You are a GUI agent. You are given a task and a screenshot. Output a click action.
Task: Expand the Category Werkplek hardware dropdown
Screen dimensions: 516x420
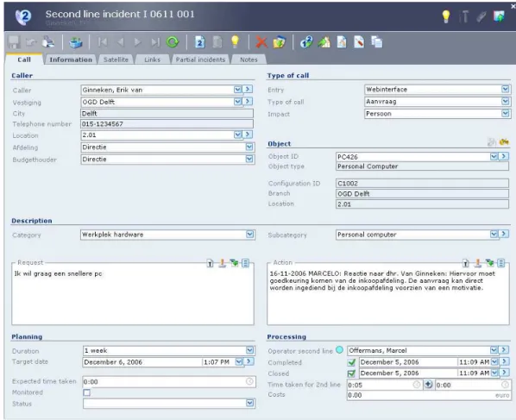coord(250,235)
